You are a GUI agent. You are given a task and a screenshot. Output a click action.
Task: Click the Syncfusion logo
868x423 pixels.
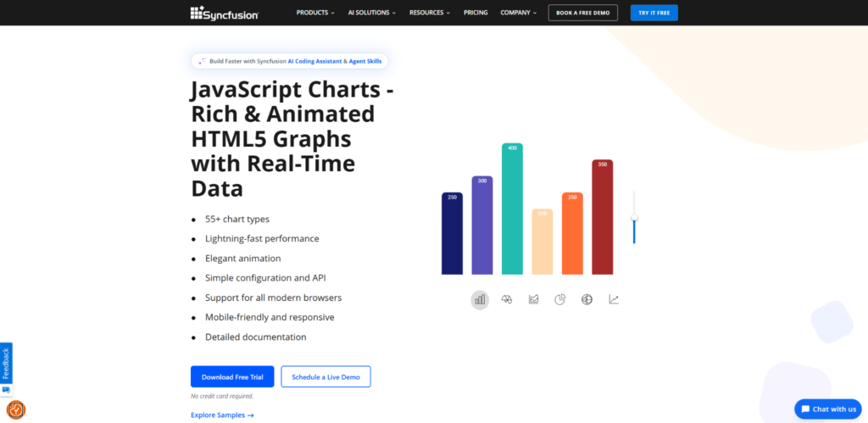[224, 13]
